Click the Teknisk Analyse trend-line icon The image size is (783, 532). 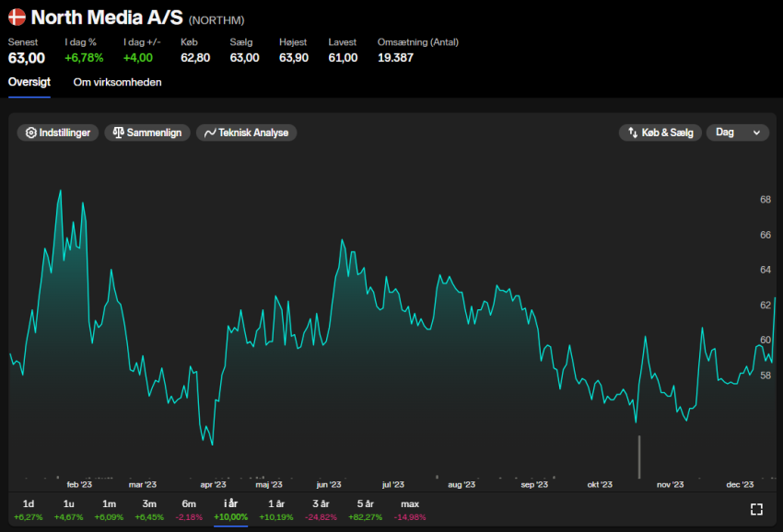point(210,133)
